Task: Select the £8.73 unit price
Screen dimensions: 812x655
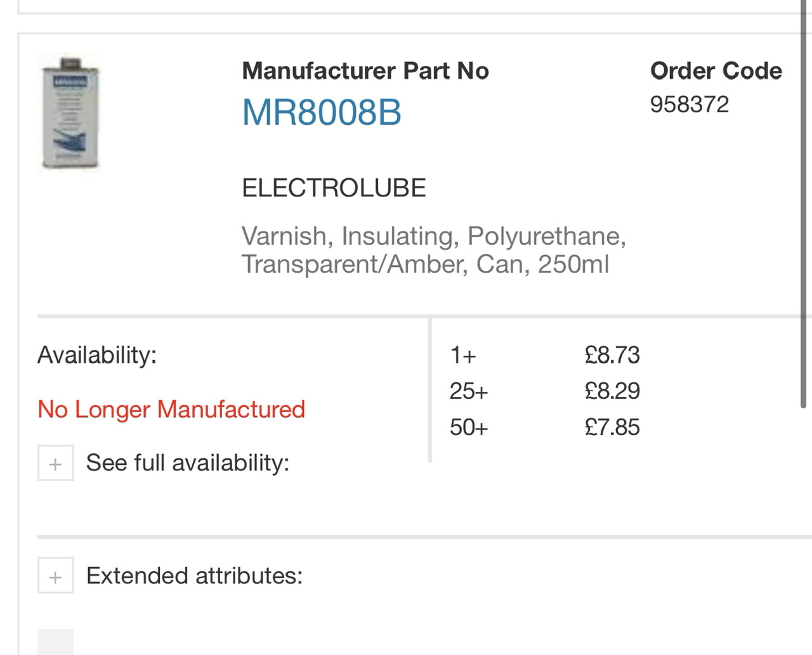Action: click(612, 355)
